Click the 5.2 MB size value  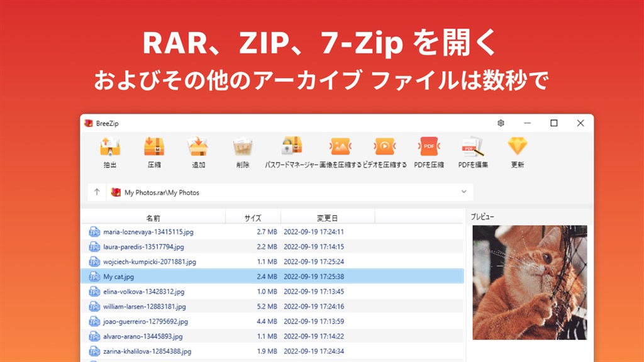coord(267,307)
